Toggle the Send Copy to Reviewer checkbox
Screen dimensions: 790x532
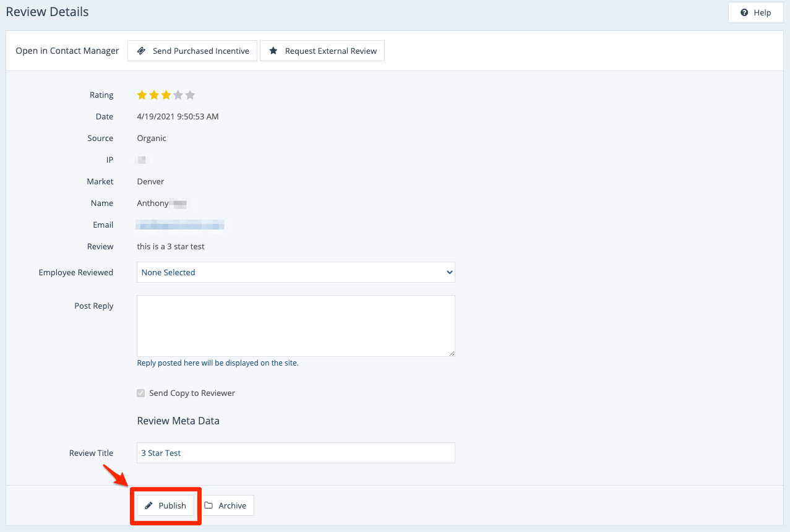[141, 393]
